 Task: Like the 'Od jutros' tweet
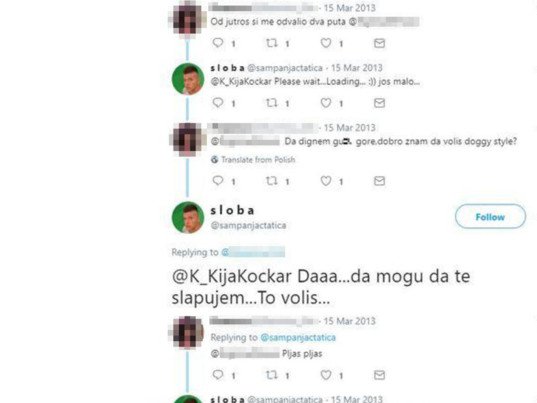(x=326, y=43)
